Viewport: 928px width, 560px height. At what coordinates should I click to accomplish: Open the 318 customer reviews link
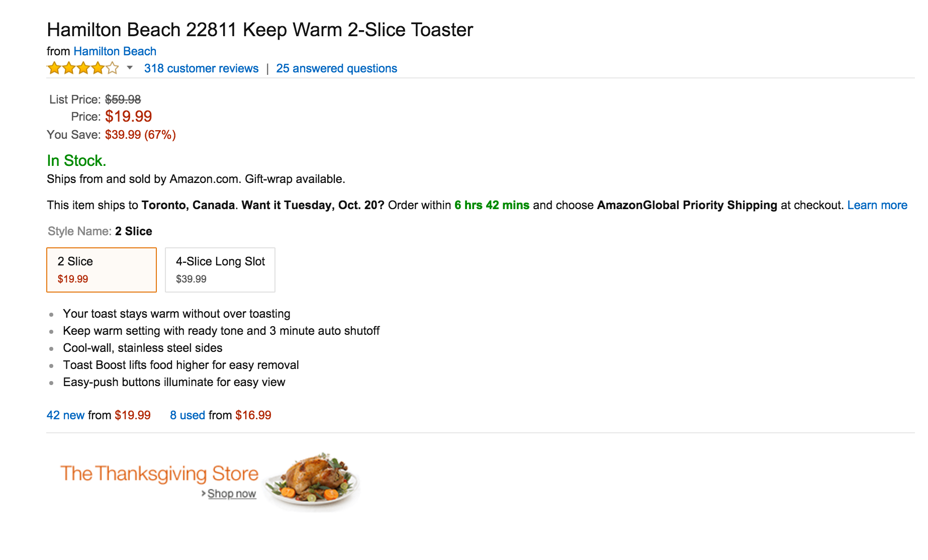tap(201, 68)
